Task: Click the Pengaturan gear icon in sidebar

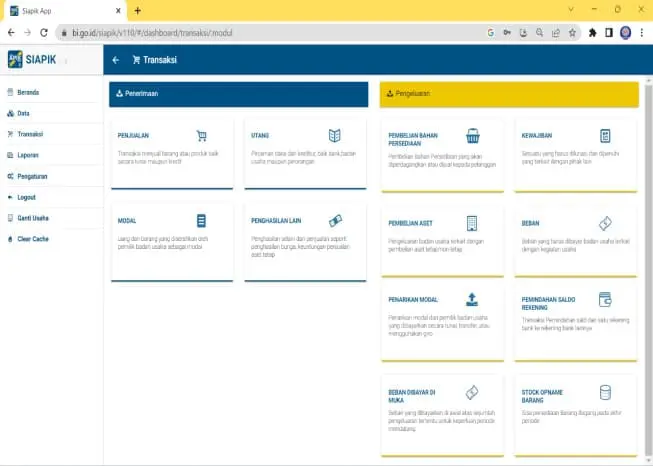Action: [x=10, y=176]
